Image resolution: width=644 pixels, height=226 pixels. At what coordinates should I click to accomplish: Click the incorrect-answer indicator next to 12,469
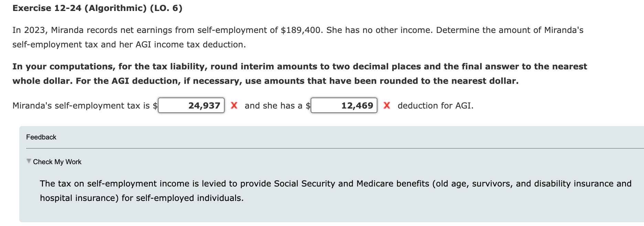tap(387, 106)
